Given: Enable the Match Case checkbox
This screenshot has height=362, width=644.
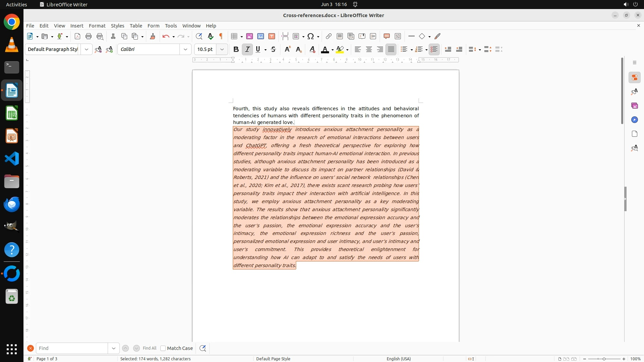Looking at the screenshot, I should point(163,348).
